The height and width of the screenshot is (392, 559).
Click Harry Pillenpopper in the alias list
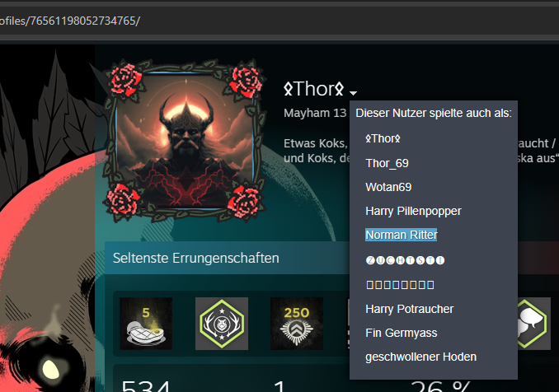pos(413,211)
